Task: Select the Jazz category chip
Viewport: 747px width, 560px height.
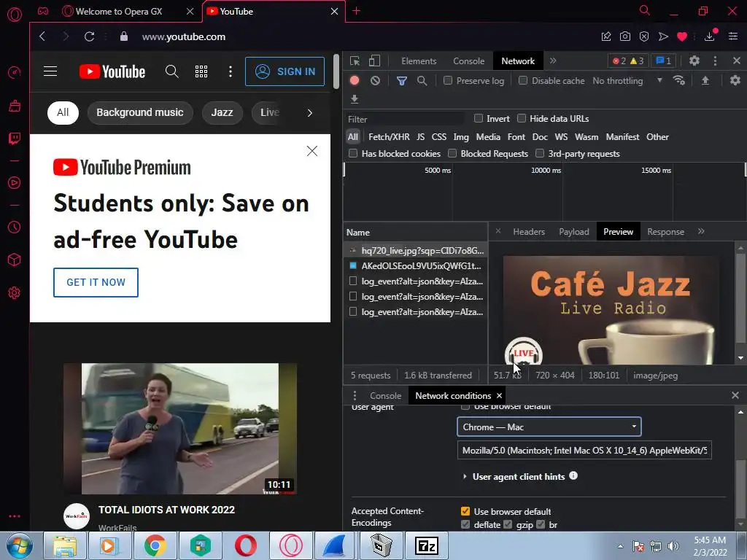Action: tap(222, 113)
